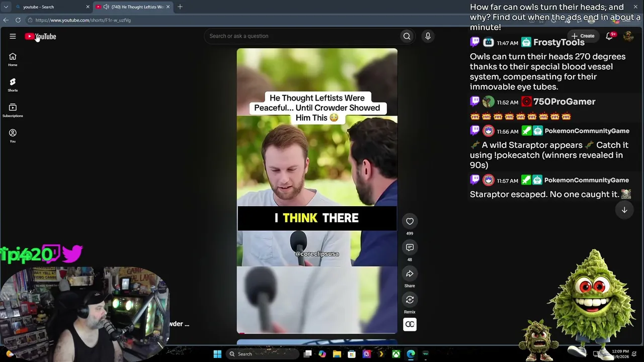Screen dimensions: 644x362
Task: Jump to latest chat with down arrow
Action: click(624, 210)
